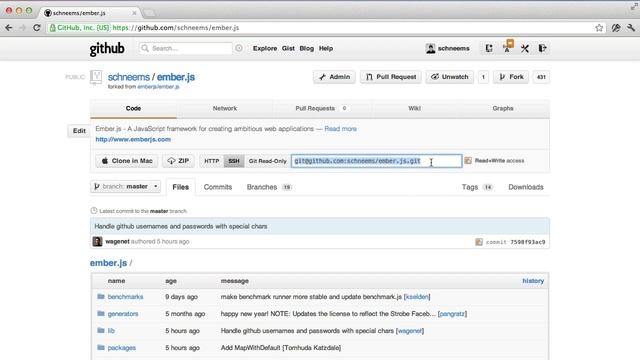Click the wagenet author avatar
640x360 pixels.
click(x=97, y=242)
